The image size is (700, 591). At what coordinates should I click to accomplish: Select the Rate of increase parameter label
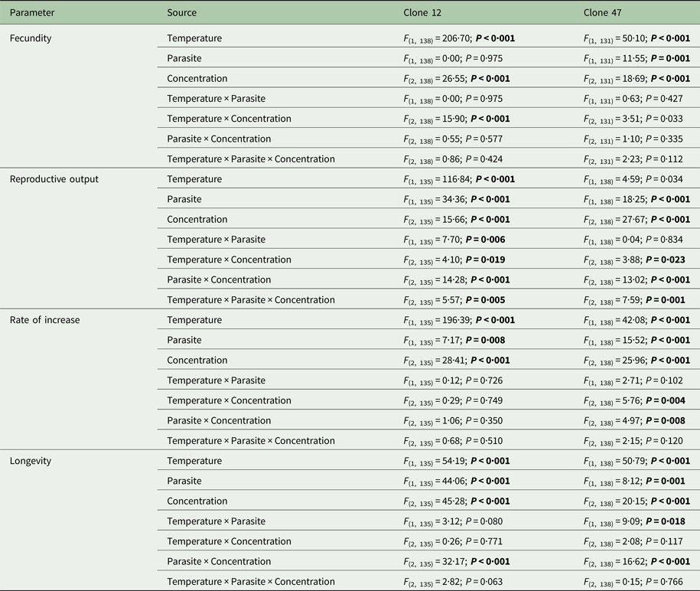point(45,320)
